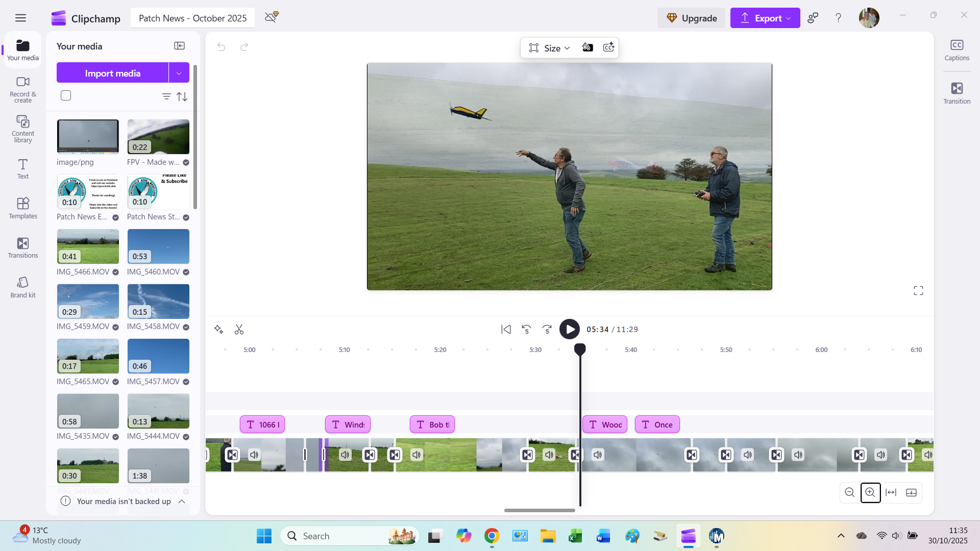Mute audio on clip under Wood text
Viewport: 980px width, 551px height.
click(x=598, y=455)
